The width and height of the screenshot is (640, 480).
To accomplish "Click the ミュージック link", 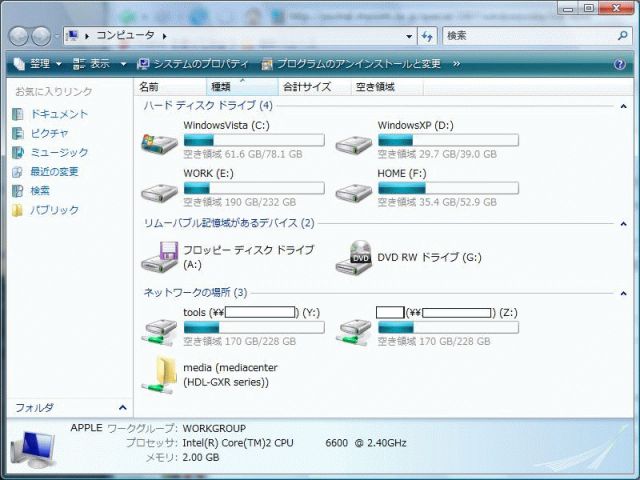I will pyautogui.click(x=59, y=153).
